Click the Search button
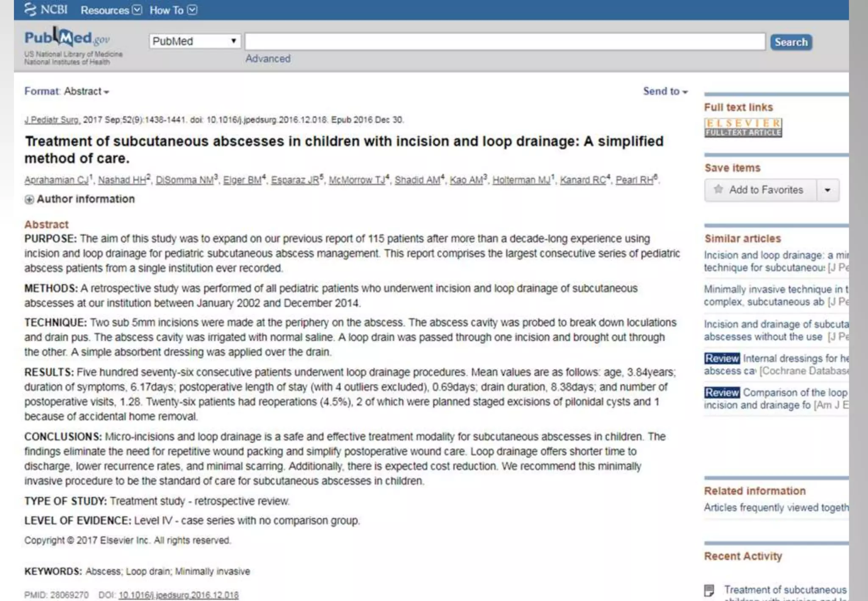Viewport: 868px width, 601px height. (790, 42)
